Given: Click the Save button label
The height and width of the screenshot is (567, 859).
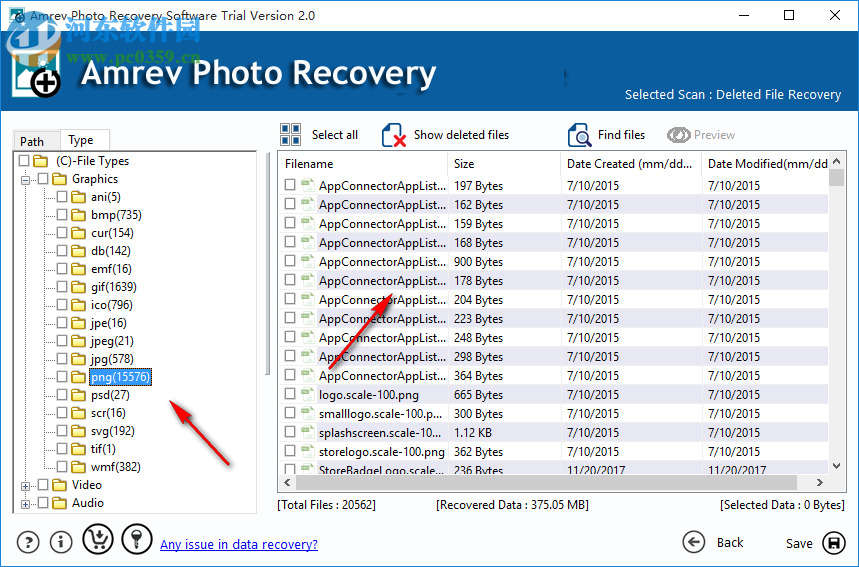Looking at the screenshot, I should (799, 543).
